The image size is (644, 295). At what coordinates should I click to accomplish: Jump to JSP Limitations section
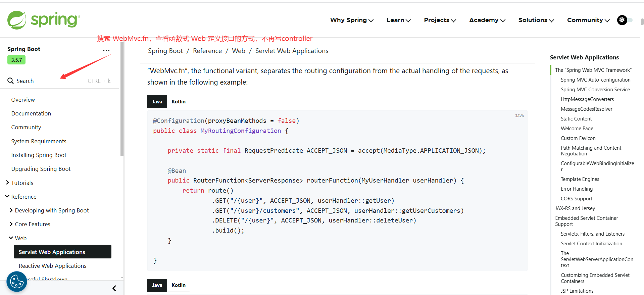click(577, 291)
